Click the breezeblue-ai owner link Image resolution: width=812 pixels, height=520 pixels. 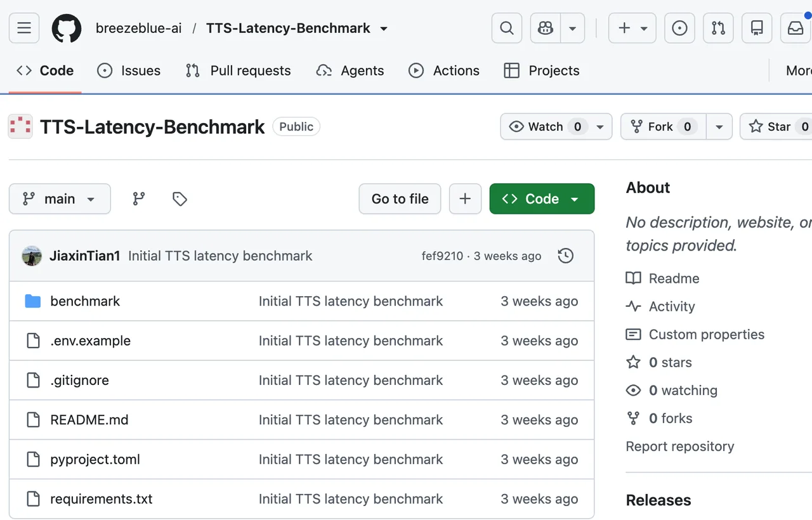[139, 29]
